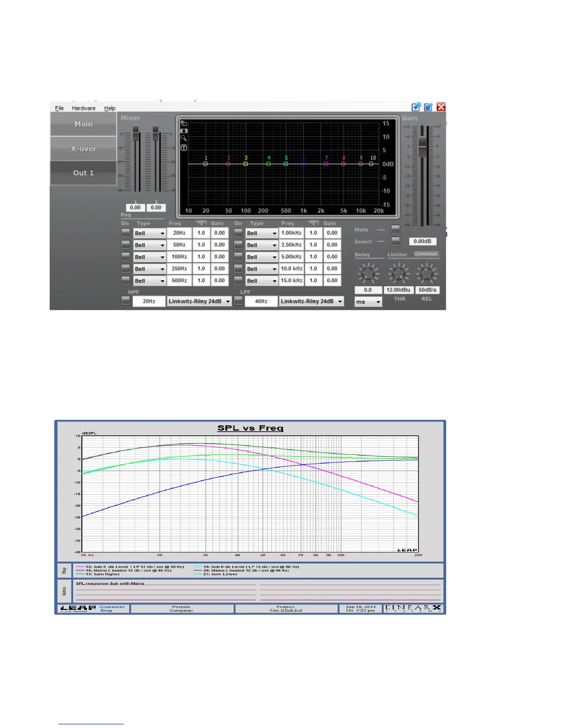Switch to the Main tab

(x=83, y=124)
